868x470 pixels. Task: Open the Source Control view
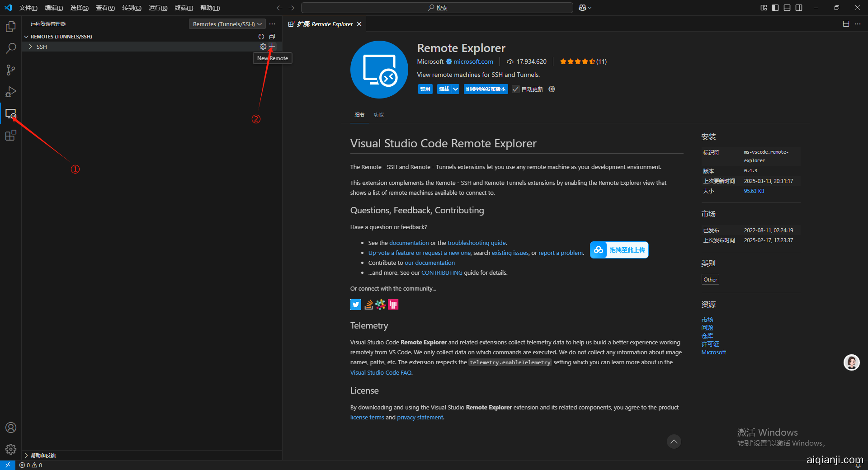pos(10,70)
